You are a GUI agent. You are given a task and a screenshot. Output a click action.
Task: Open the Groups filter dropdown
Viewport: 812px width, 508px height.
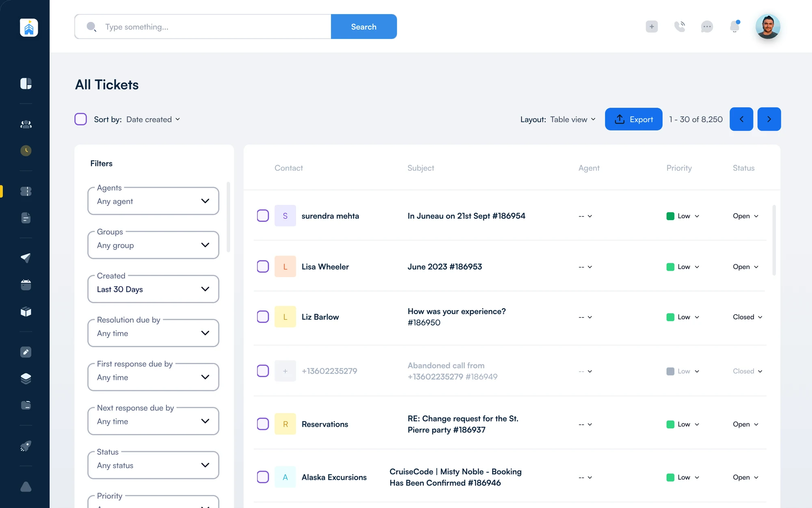[x=153, y=245]
